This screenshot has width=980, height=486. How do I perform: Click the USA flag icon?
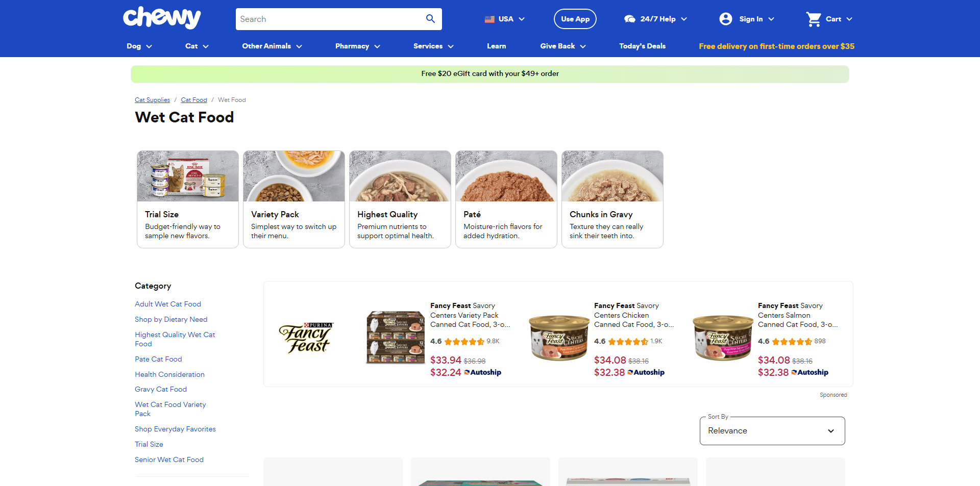[489, 19]
